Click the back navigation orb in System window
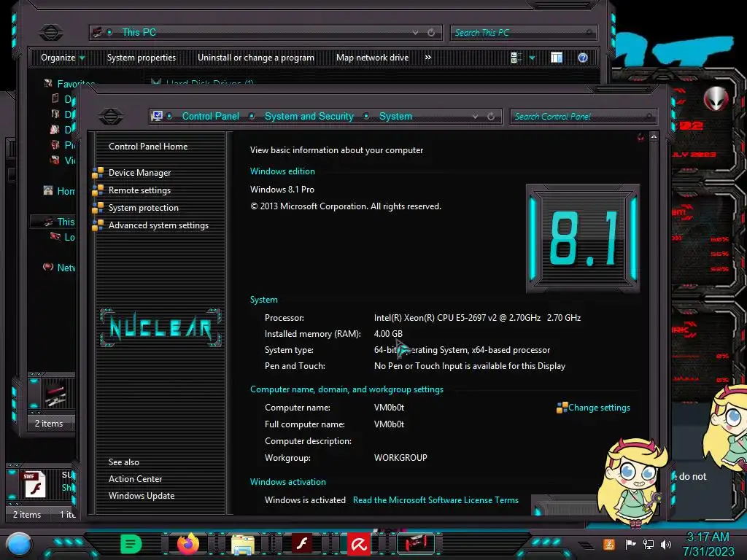The width and height of the screenshot is (747, 560). [x=111, y=116]
